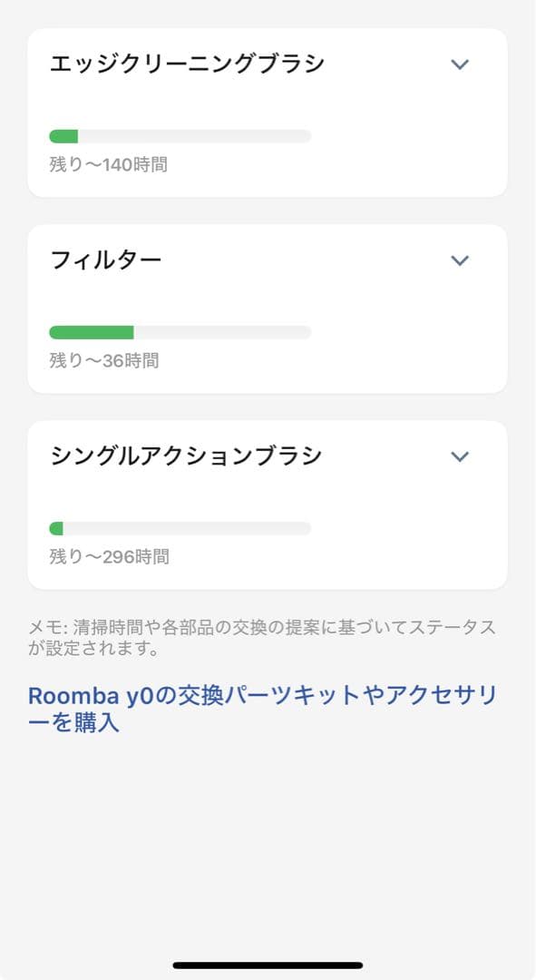This screenshot has width=536, height=980.
Task: Tap the エッジクリーニングブラシ card body
Action: pyautogui.click(x=268, y=112)
